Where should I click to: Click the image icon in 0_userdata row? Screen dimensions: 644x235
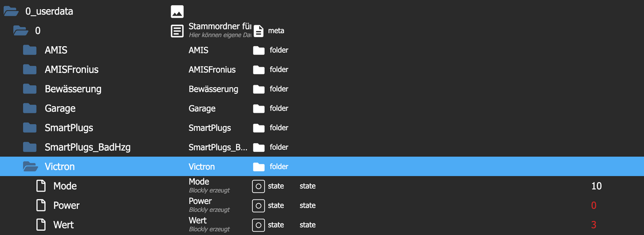(177, 11)
